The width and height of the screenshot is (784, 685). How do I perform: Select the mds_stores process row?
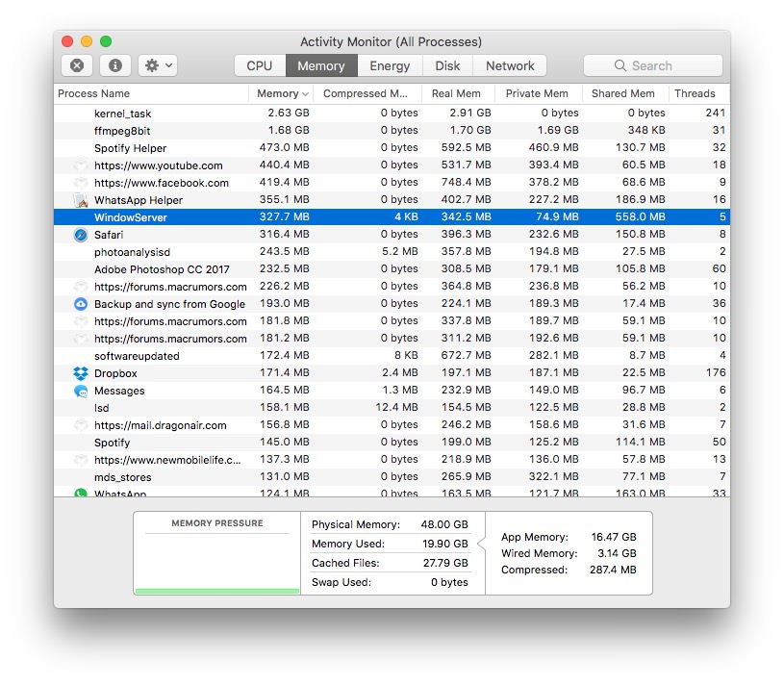(392, 476)
